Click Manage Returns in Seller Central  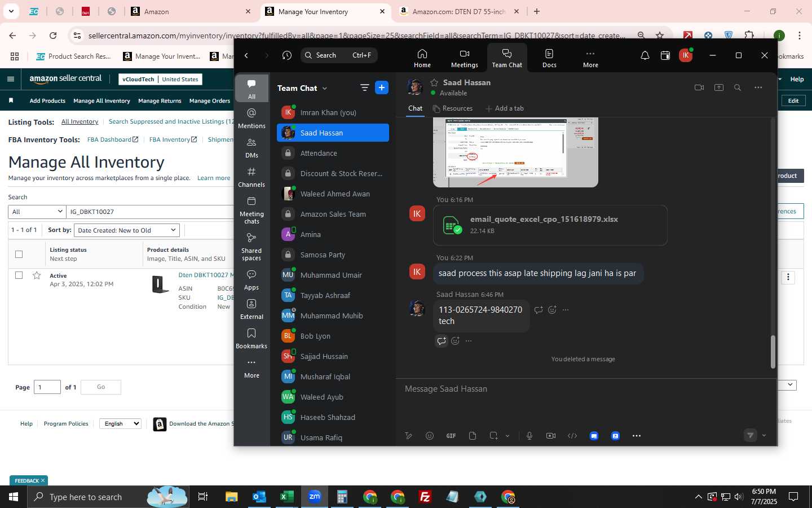[160, 101]
